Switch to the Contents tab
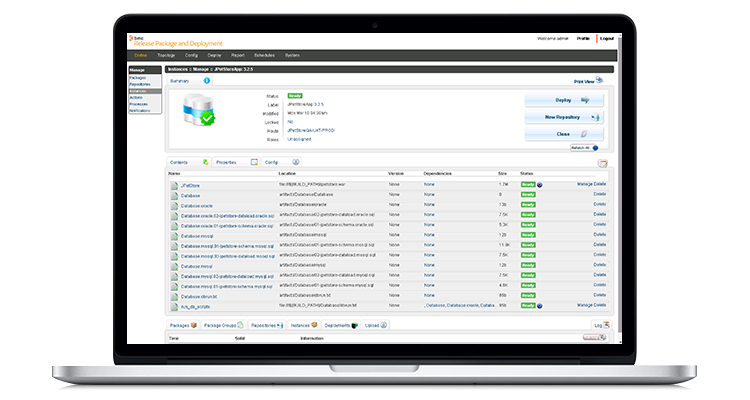Viewport: 750px width, 400px height. [x=188, y=162]
